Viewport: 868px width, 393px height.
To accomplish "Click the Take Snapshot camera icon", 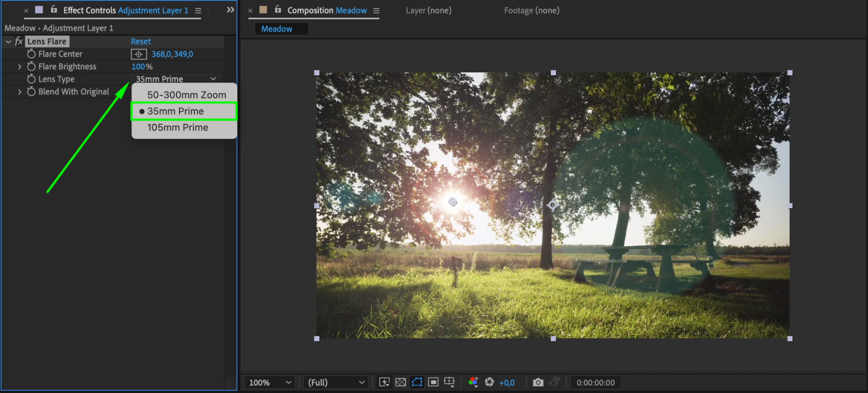I will pyautogui.click(x=538, y=382).
